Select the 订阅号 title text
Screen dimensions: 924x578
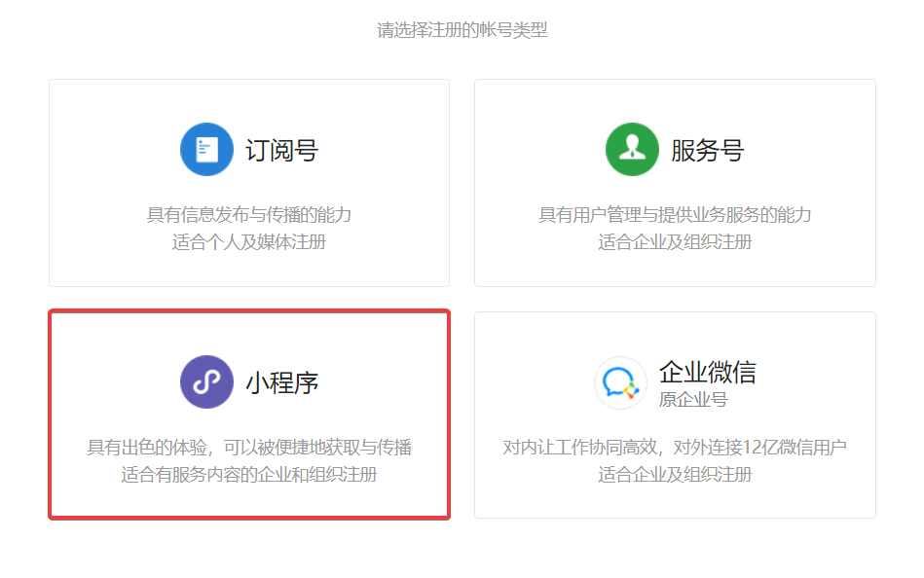pyautogui.click(x=281, y=150)
